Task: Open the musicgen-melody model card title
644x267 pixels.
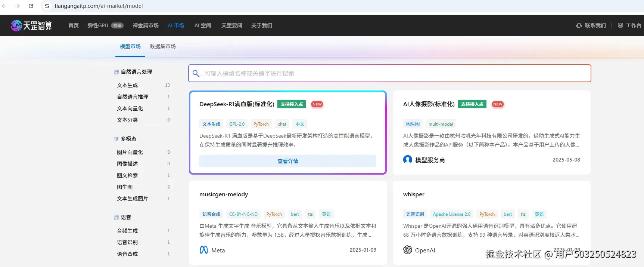Action: tap(224, 194)
